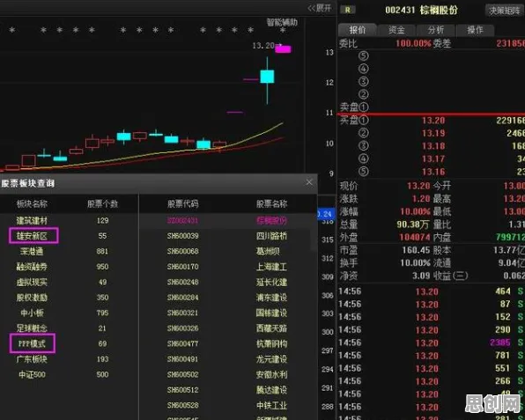Switch to the 资金 tab
Image resolution: width=525 pixels, height=420 pixels.
pyautogui.click(x=396, y=30)
